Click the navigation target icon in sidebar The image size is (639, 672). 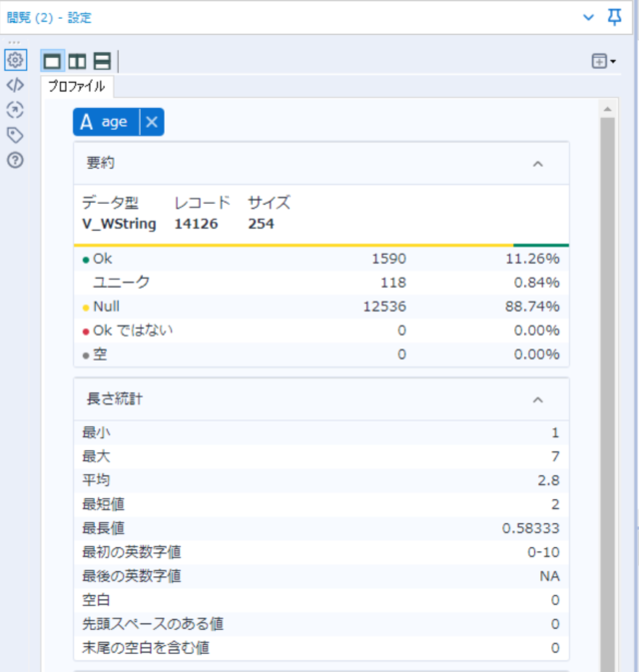click(15, 110)
